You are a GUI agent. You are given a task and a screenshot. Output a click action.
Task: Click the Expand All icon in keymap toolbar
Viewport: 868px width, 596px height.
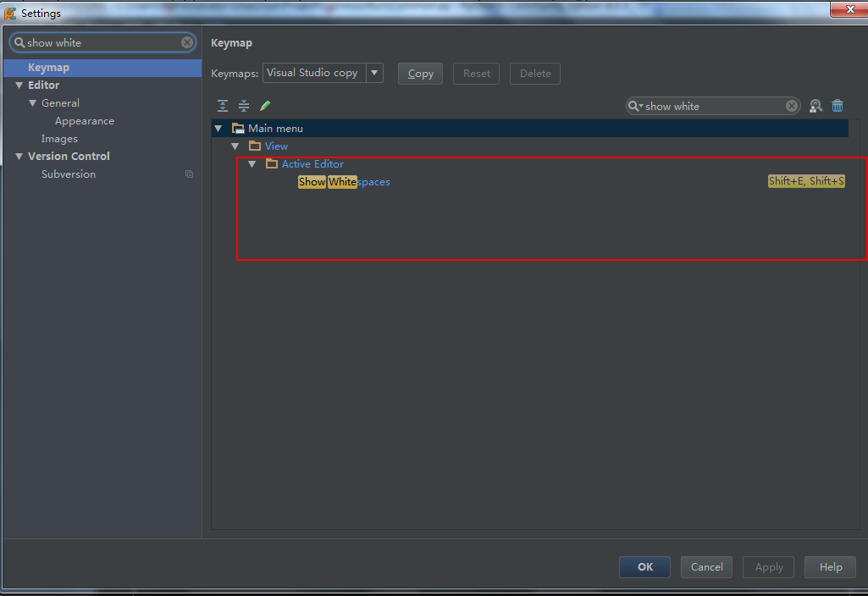[223, 106]
